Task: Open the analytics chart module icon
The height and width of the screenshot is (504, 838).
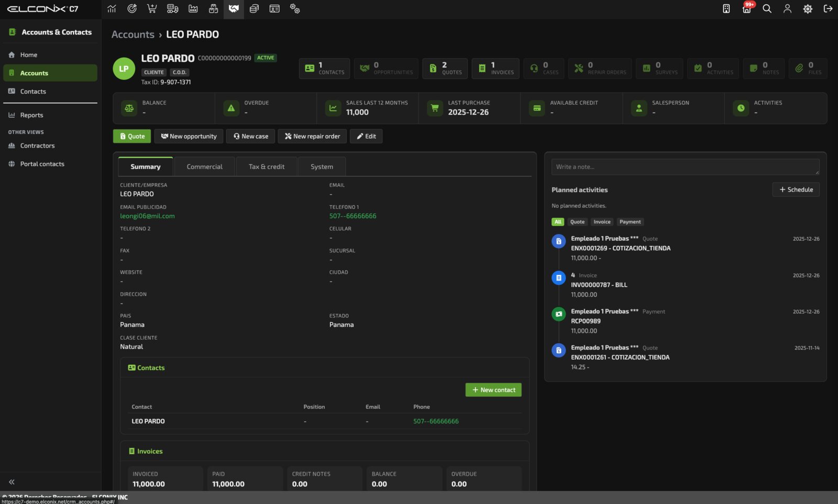Action: (x=112, y=9)
